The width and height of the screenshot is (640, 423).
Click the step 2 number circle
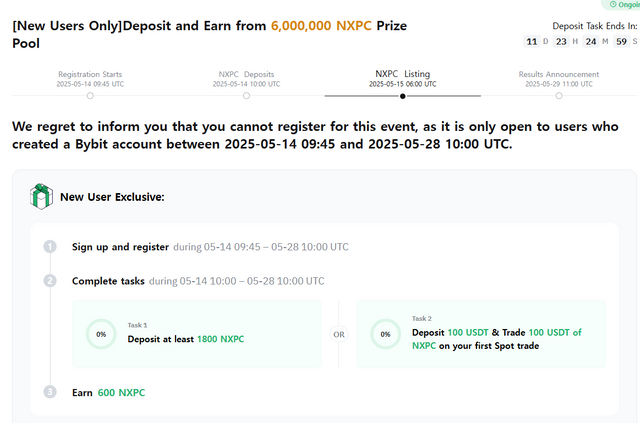tap(50, 281)
